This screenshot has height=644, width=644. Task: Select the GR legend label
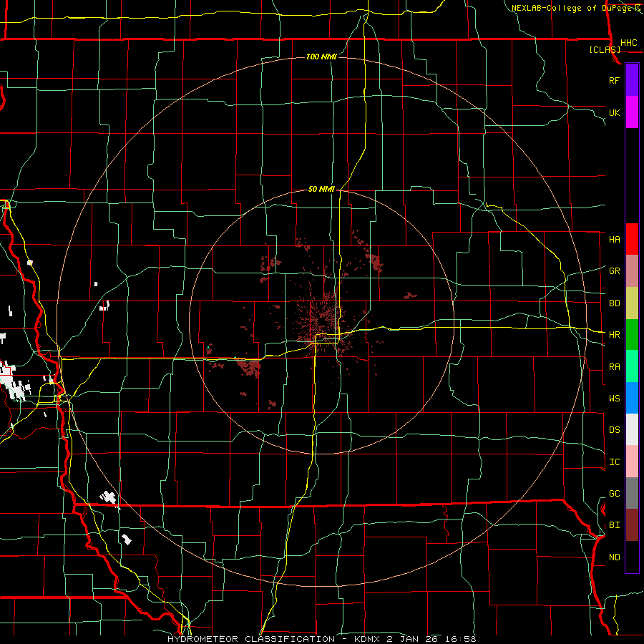(614, 271)
